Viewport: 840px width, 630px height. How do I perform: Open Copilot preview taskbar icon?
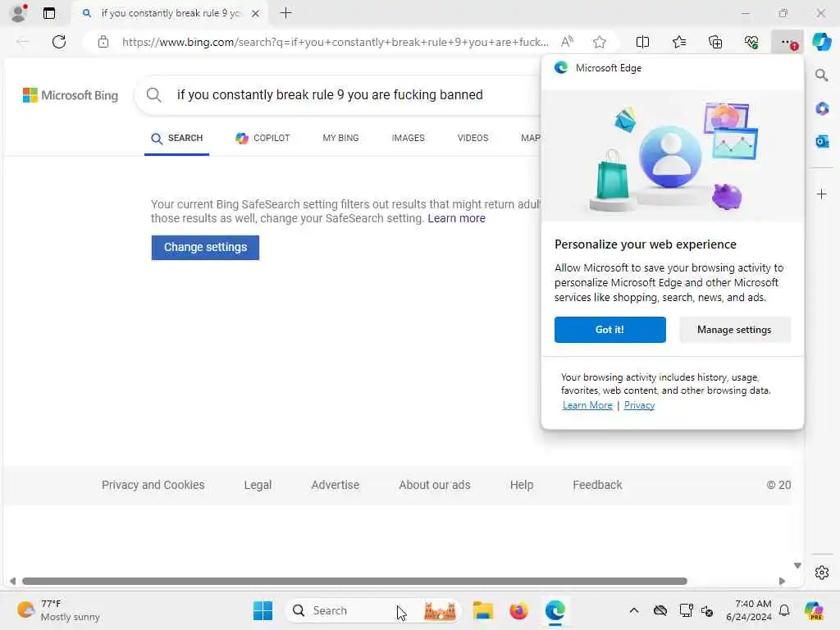coord(814,610)
